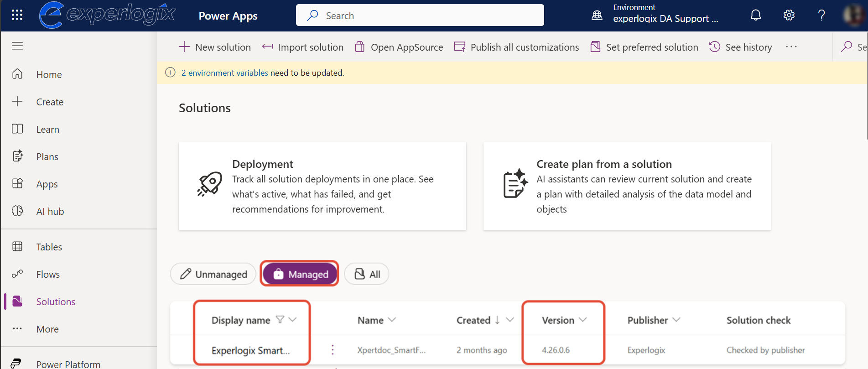Open the help question mark
The width and height of the screenshot is (868, 369).
coord(821,15)
